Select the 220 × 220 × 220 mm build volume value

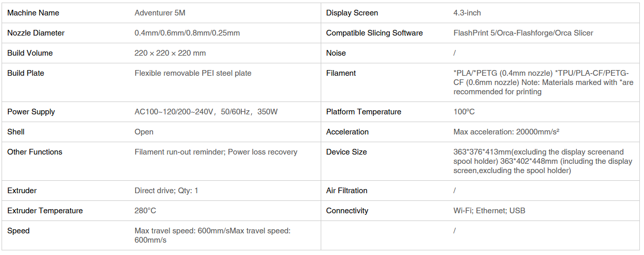click(170, 53)
